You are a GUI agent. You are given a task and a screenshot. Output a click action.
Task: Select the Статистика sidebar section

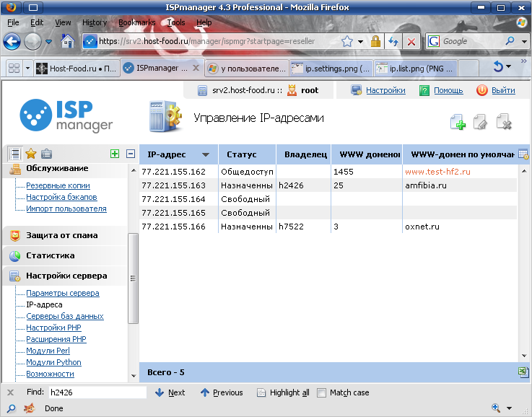(x=65, y=255)
